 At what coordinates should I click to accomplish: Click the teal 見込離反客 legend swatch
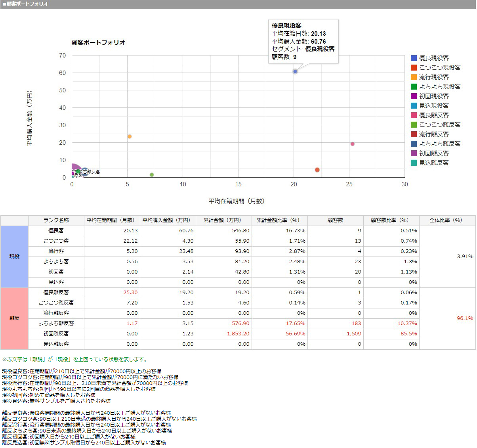pos(414,163)
